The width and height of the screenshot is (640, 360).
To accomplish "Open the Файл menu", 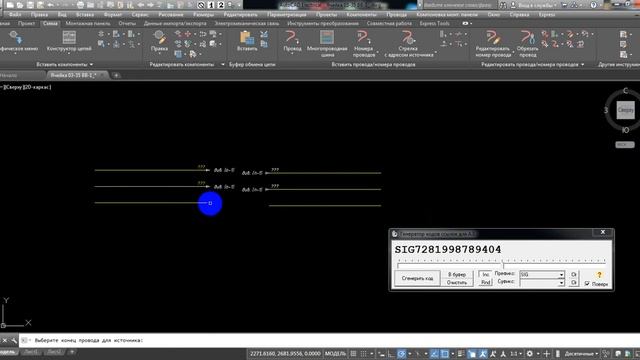I will pyautogui.click(x=15, y=14).
